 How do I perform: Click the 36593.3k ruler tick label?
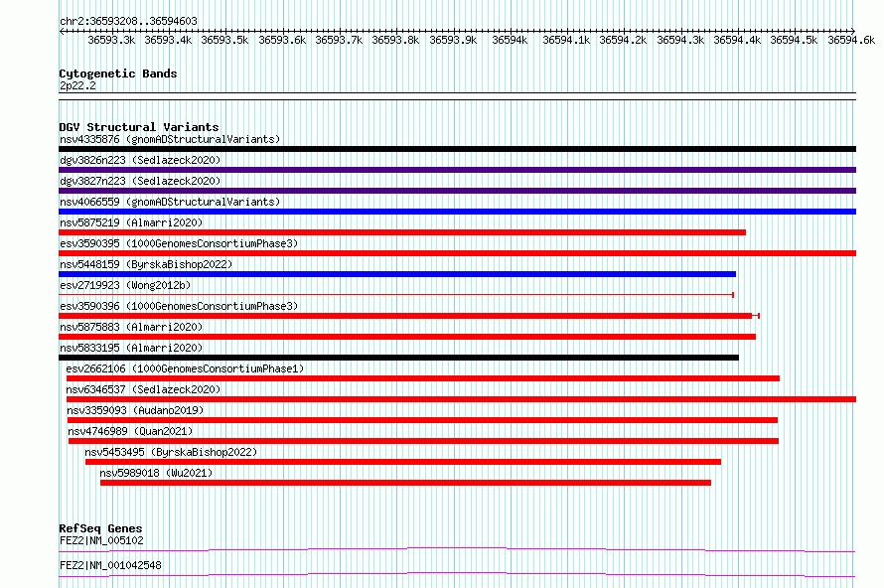111,40
